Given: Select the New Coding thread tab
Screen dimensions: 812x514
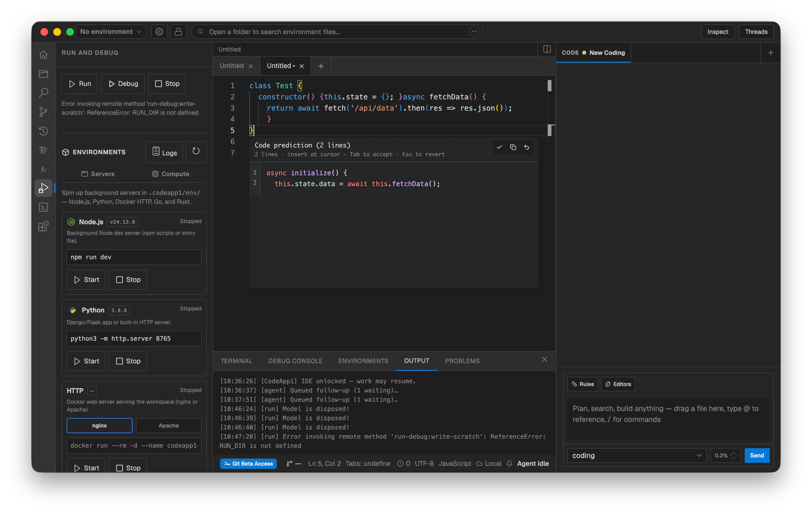Looking at the screenshot, I should point(593,53).
